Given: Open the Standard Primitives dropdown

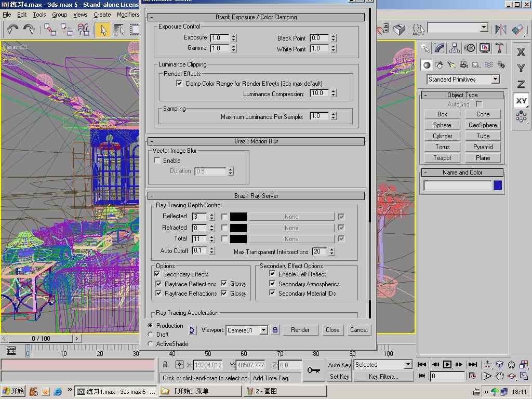Looking at the screenshot, I should pos(496,79).
